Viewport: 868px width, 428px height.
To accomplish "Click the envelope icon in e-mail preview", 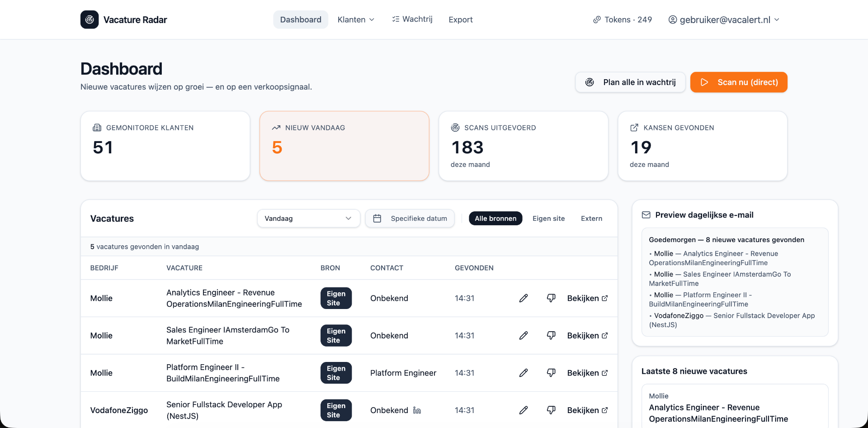I will pos(646,215).
